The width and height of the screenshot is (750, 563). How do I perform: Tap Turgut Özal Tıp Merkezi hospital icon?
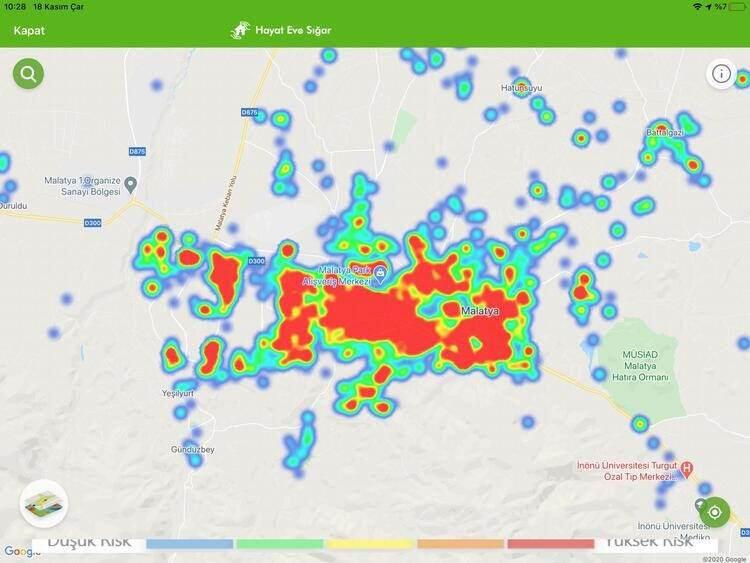click(x=686, y=467)
